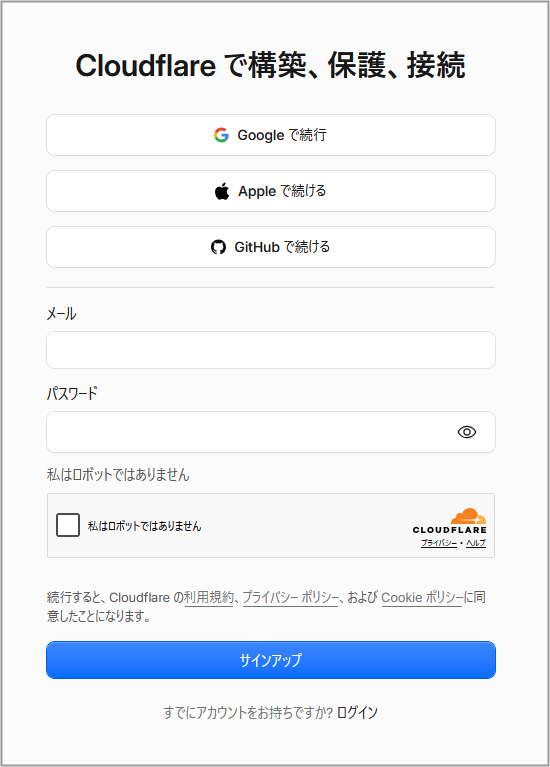This screenshot has height=767, width=550.
Task: Click the Apple logo icon
Action: (x=222, y=191)
